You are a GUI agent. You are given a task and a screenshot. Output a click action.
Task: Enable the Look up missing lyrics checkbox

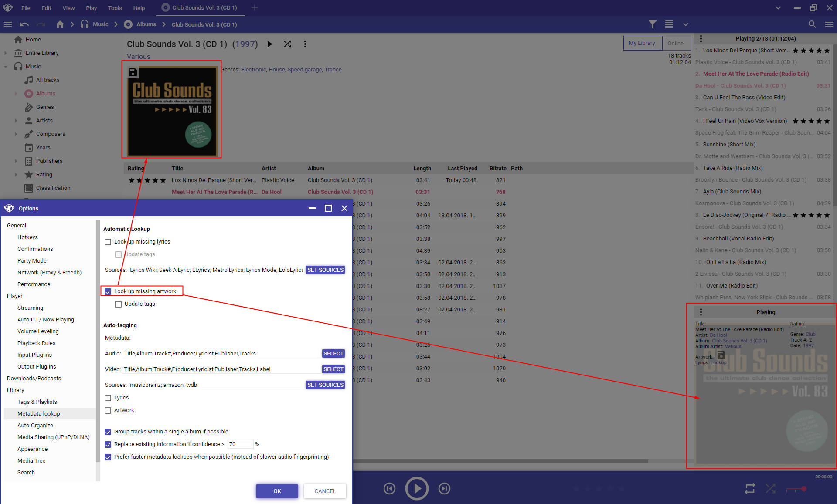click(x=108, y=242)
